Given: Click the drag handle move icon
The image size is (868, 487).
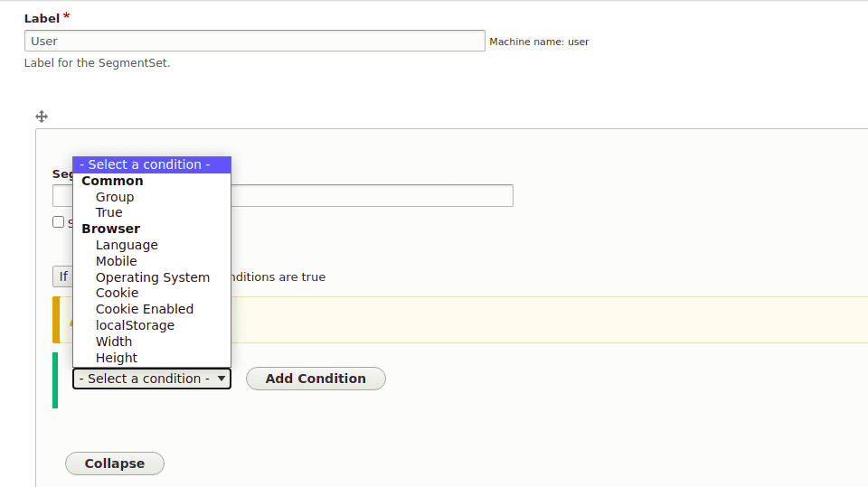Looking at the screenshot, I should 42,117.
